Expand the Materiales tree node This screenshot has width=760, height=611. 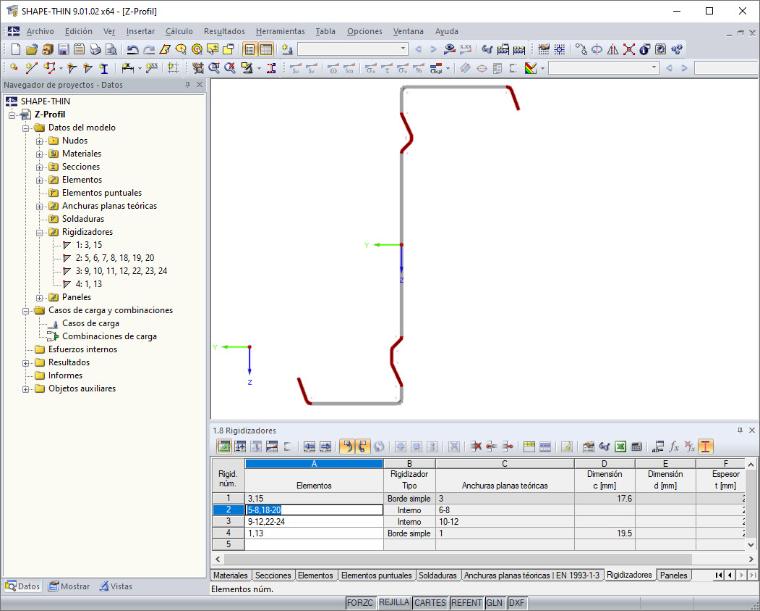point(40,154)
